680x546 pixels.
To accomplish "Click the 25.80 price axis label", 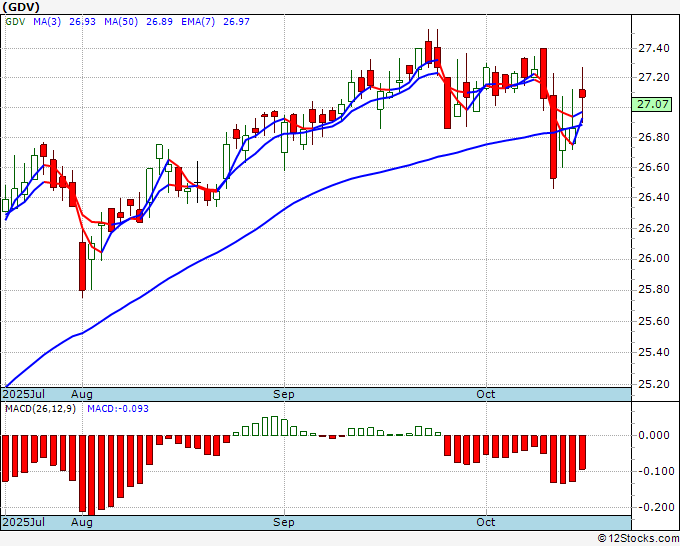I will (x=654, y=289).
